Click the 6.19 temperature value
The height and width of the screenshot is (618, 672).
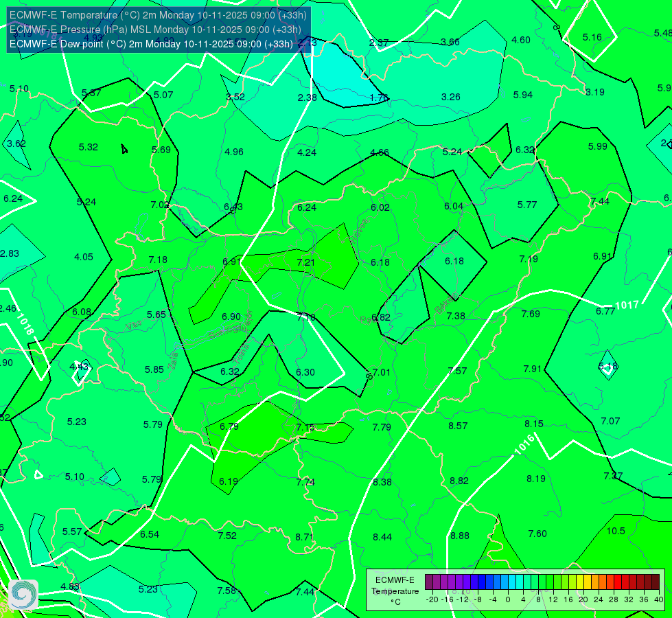tap(229, 481)
